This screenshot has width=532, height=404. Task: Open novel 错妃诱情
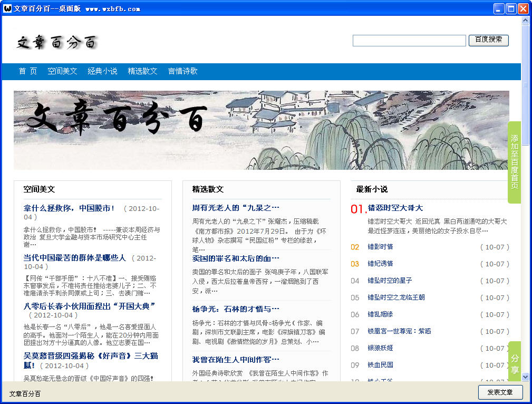pyautogui.click(x=380, y=264)
